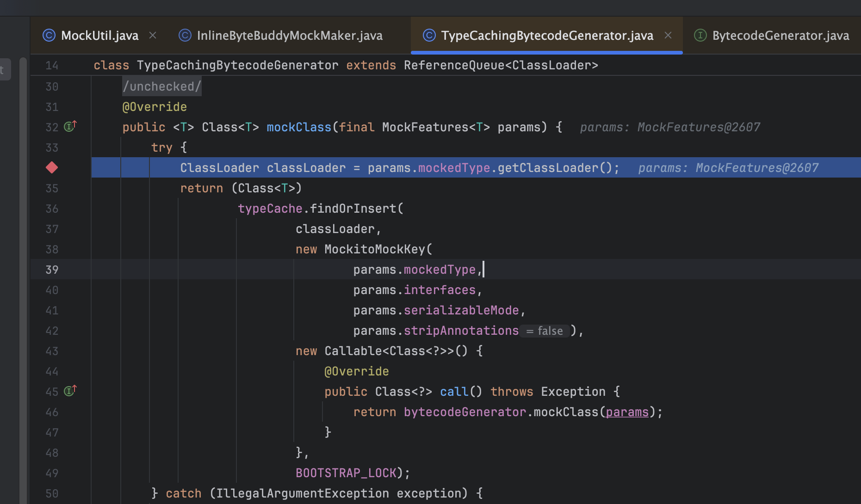Click line number 36 in the gutter

pos(52,209)
